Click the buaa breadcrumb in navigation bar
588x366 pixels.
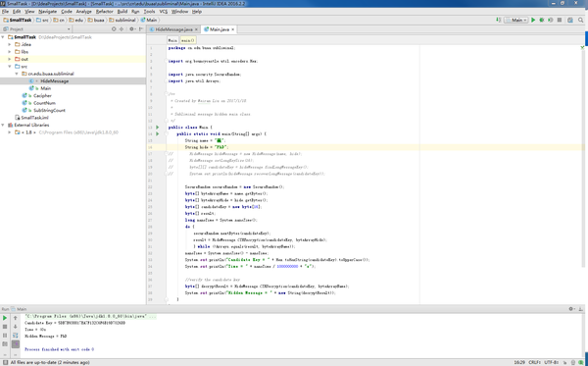[96, 20]
